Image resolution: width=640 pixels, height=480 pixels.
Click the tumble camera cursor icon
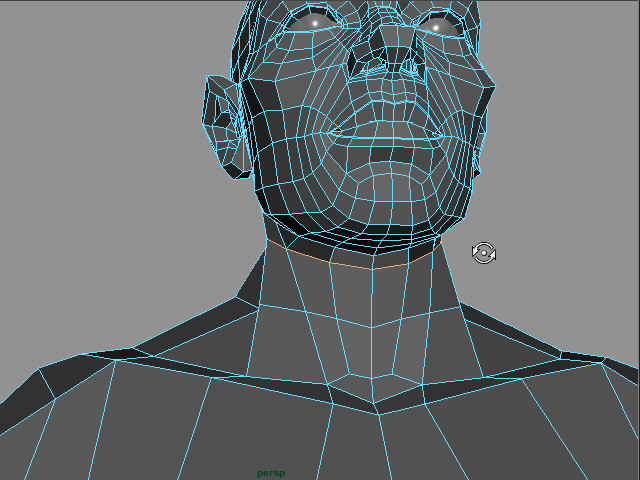(484, 253)
